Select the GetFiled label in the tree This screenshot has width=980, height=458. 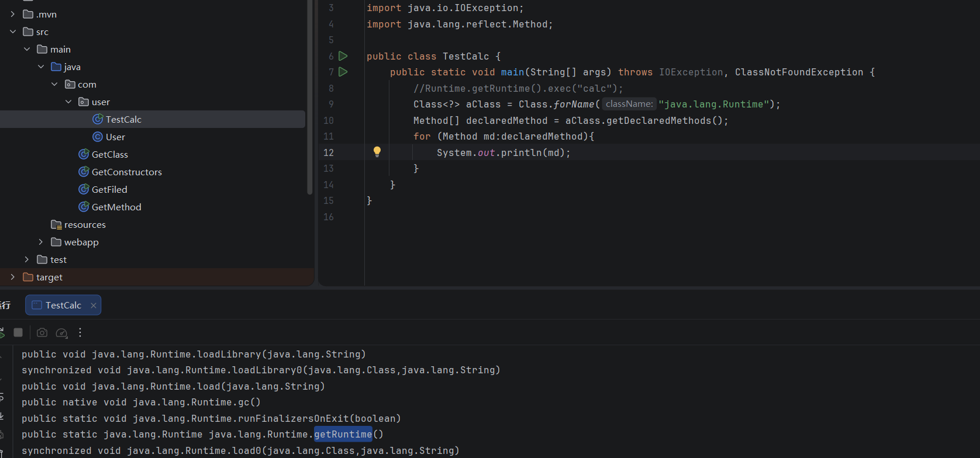tap(109, 189)
